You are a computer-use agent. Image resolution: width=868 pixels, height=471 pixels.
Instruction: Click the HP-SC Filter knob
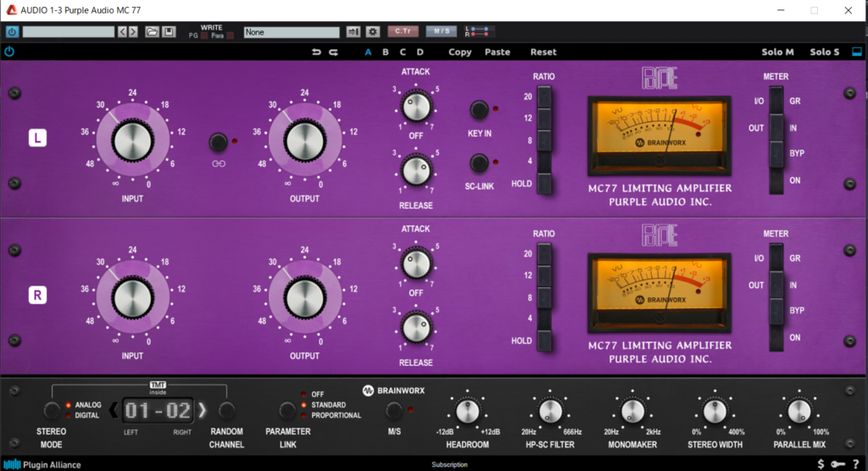(x=550, y=411)
